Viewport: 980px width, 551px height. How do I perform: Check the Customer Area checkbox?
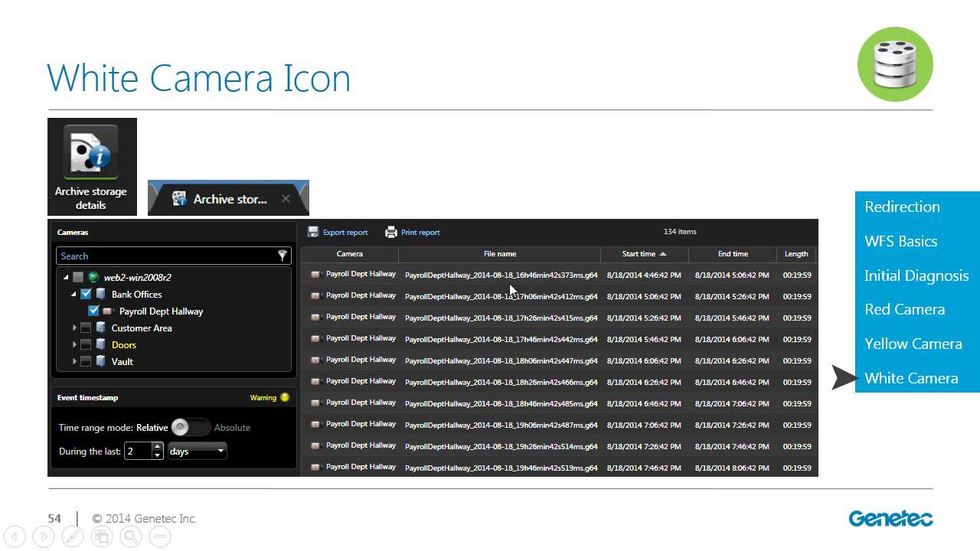[x=86, y=328]
